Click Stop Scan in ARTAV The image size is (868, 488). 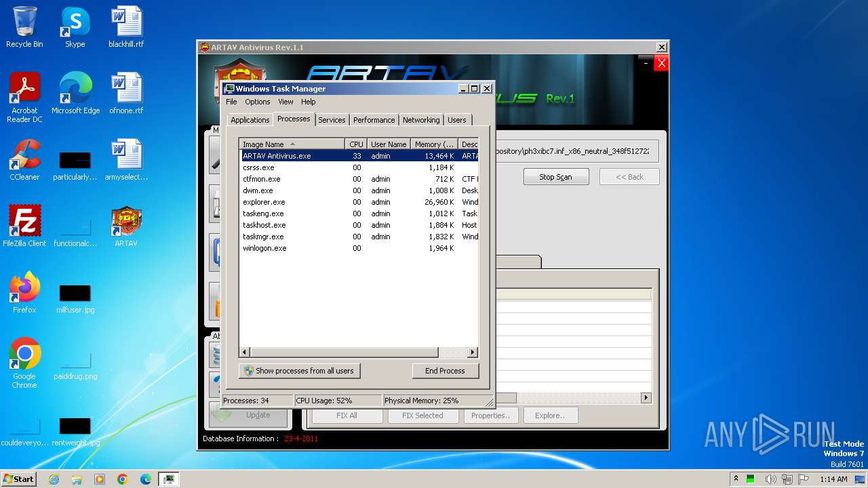click(555, 177)
